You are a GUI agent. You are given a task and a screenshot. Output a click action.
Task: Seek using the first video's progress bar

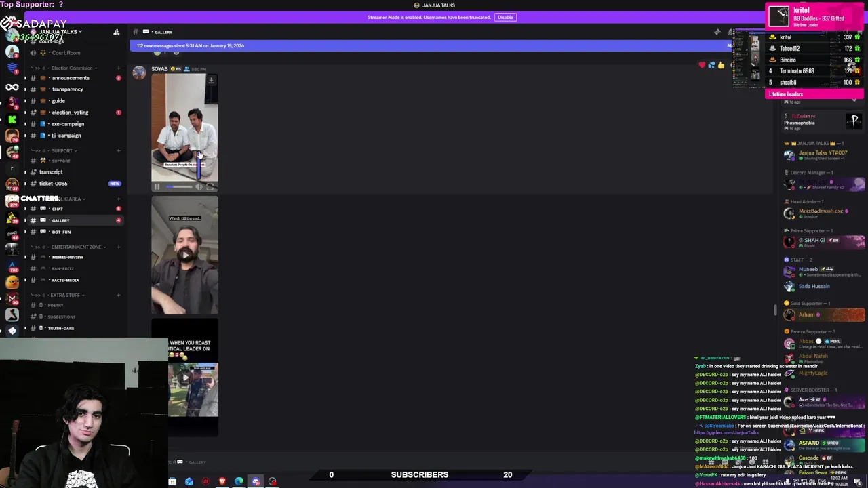(x=179, y=187)
